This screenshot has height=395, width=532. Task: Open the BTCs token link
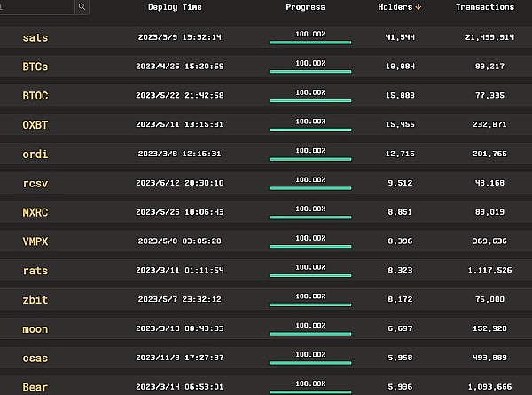(35, 67)
